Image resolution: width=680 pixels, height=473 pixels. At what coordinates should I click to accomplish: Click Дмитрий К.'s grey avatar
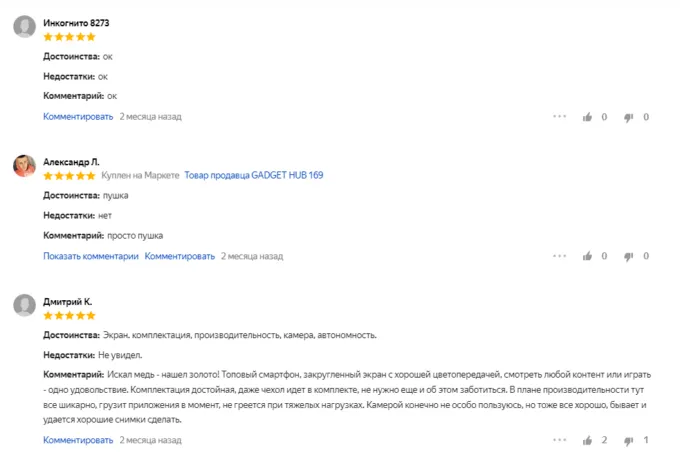(x=25, y=306)
